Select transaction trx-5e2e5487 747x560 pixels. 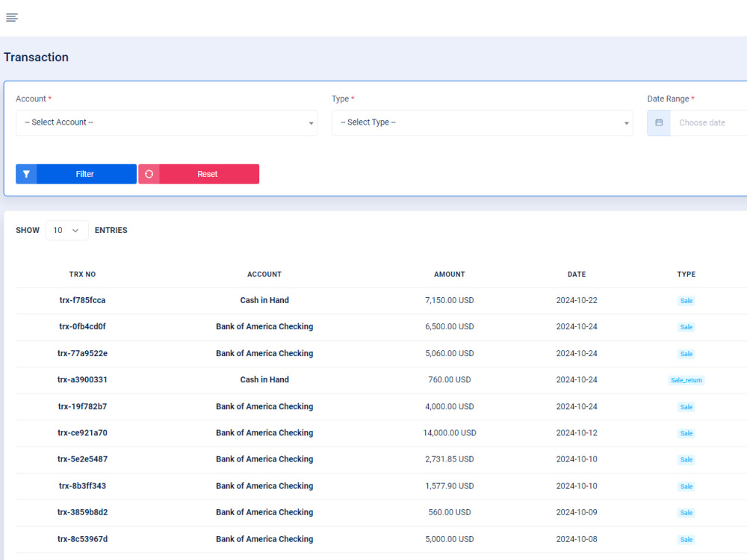[x=82, y=459]
